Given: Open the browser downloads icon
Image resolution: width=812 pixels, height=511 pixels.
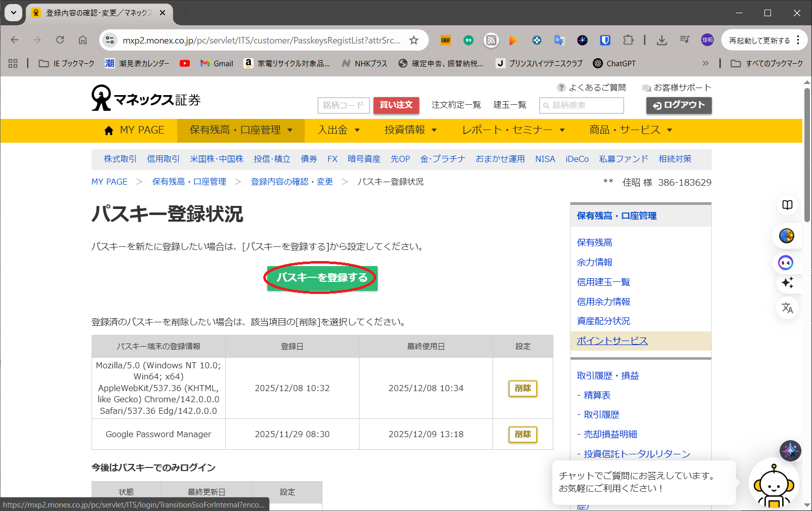Looking at the screenshot, I should 661,40.
